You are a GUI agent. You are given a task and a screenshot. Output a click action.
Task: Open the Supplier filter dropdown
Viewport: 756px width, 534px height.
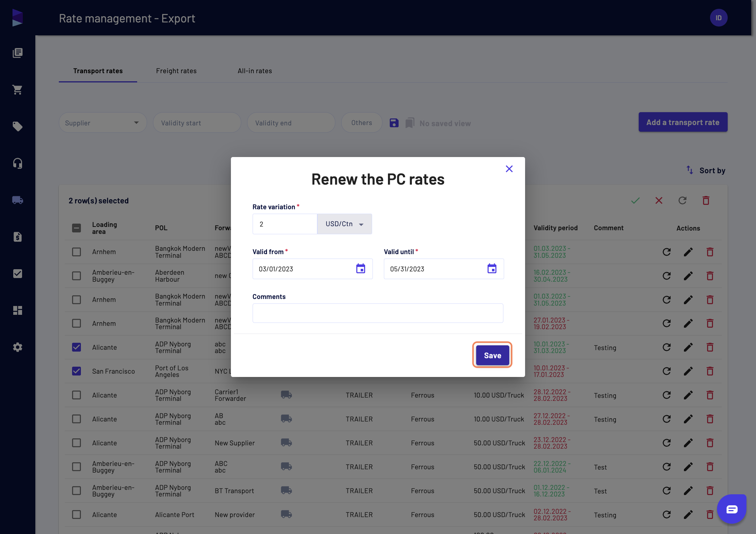click(x=103, y=123)
